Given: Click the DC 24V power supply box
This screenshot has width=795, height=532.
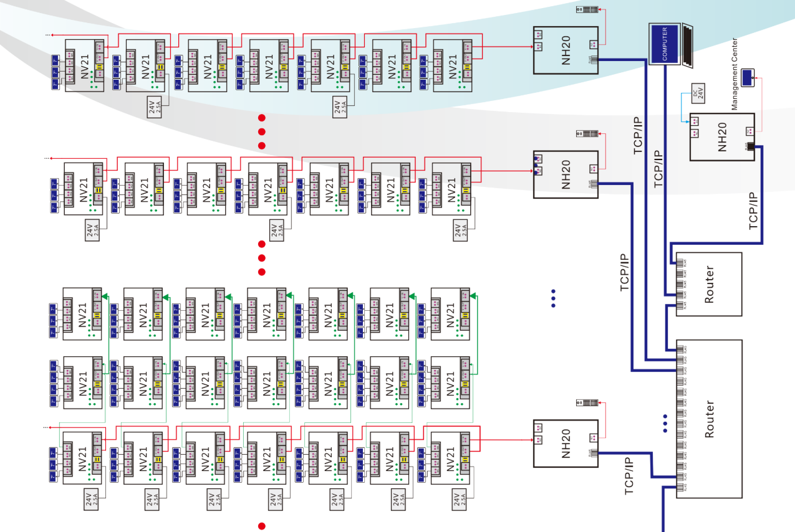Looking at the screenshot, I should tap(698, 93).
